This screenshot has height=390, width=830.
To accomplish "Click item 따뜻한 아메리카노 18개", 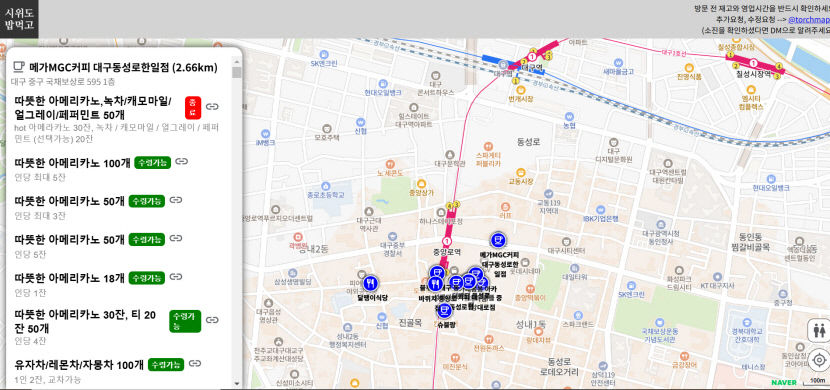I will [x=70, y=278].
